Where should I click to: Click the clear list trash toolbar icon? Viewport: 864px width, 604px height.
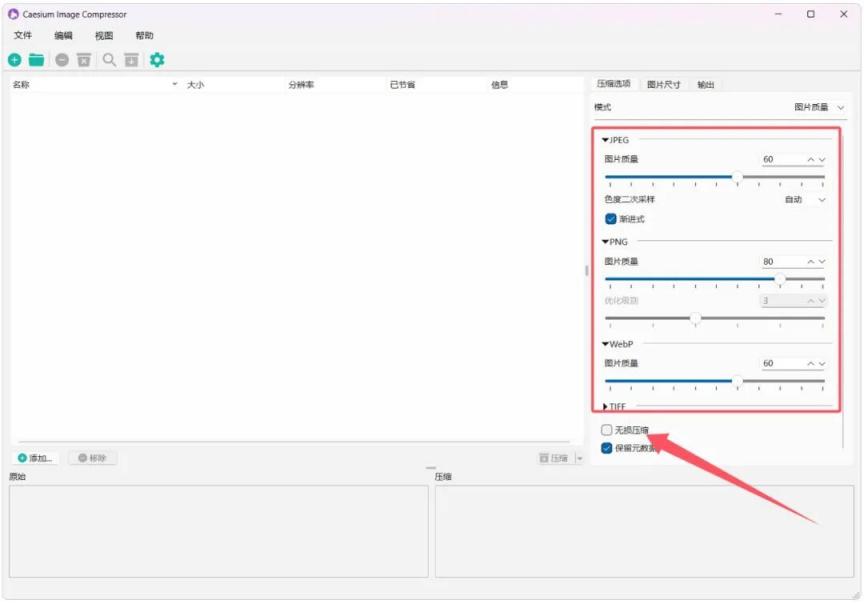[x=84, y=60]
